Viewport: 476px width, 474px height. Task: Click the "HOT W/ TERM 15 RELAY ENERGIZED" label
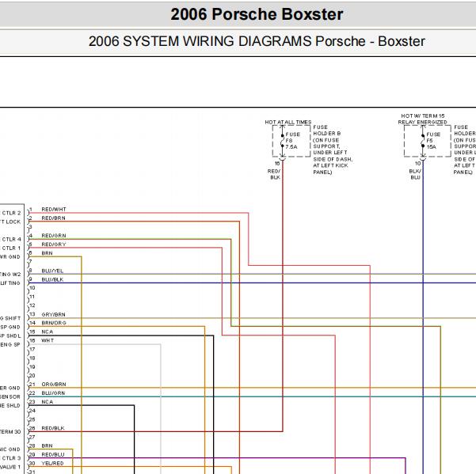pyautogui.click(x=423, y=119)
